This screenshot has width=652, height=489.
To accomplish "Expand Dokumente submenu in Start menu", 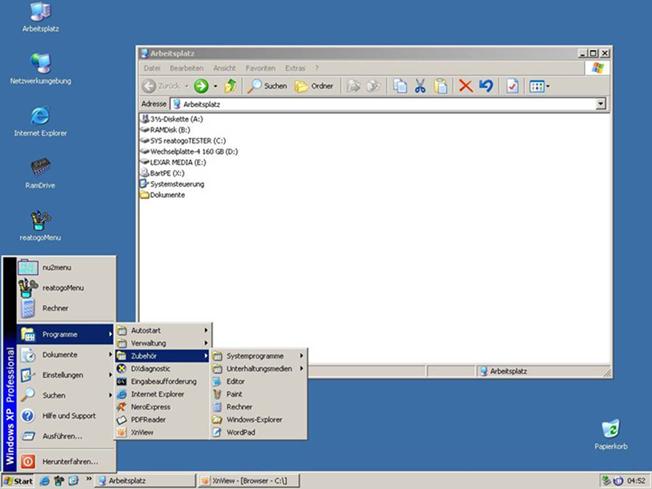I will point(66,355).
